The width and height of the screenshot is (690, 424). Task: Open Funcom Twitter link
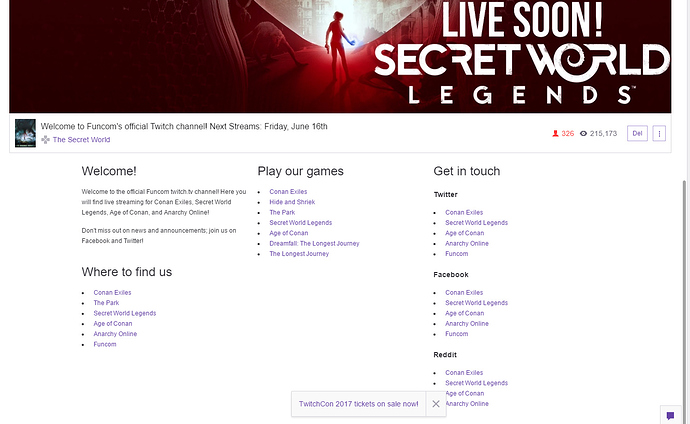click(x=456, y=254)
